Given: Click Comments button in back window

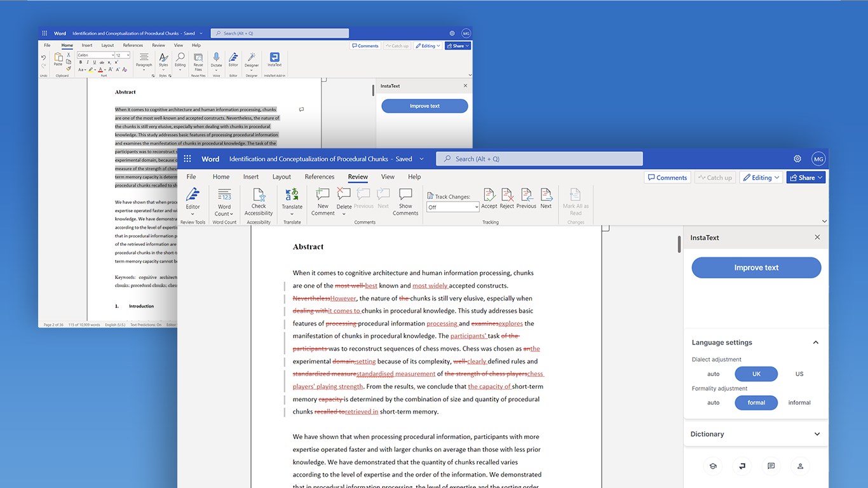Looking at the screenshot, I should click(x=365, y=46).
